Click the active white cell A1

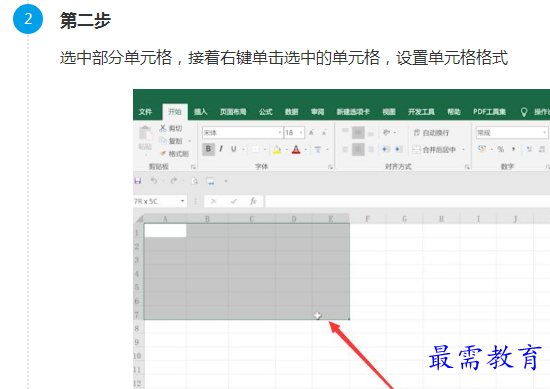point(165,230)
